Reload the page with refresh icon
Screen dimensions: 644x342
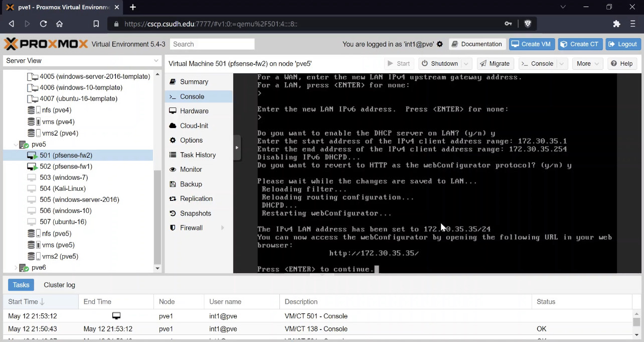[43, 24]
